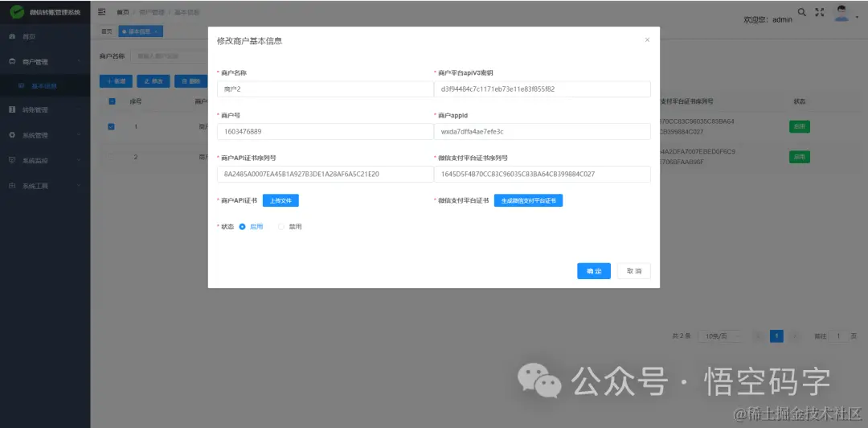Click the 商户appId input field
Screen dimensions: 868x428
coord(542,131)
